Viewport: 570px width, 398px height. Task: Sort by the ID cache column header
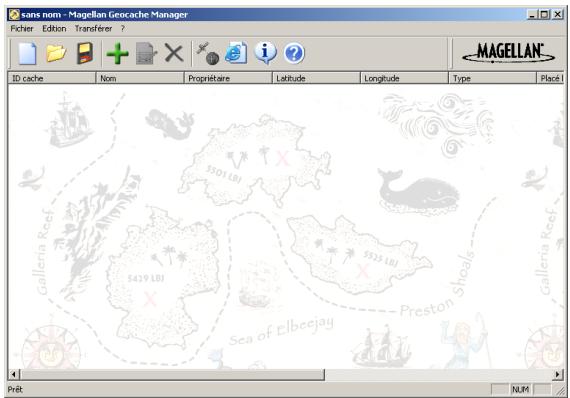52,78
